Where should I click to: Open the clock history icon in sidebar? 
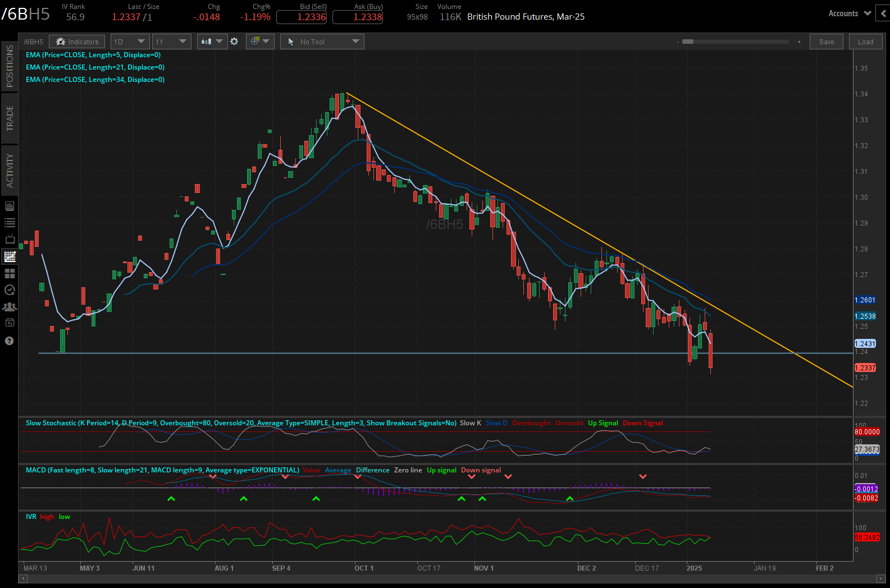[10, 290]
